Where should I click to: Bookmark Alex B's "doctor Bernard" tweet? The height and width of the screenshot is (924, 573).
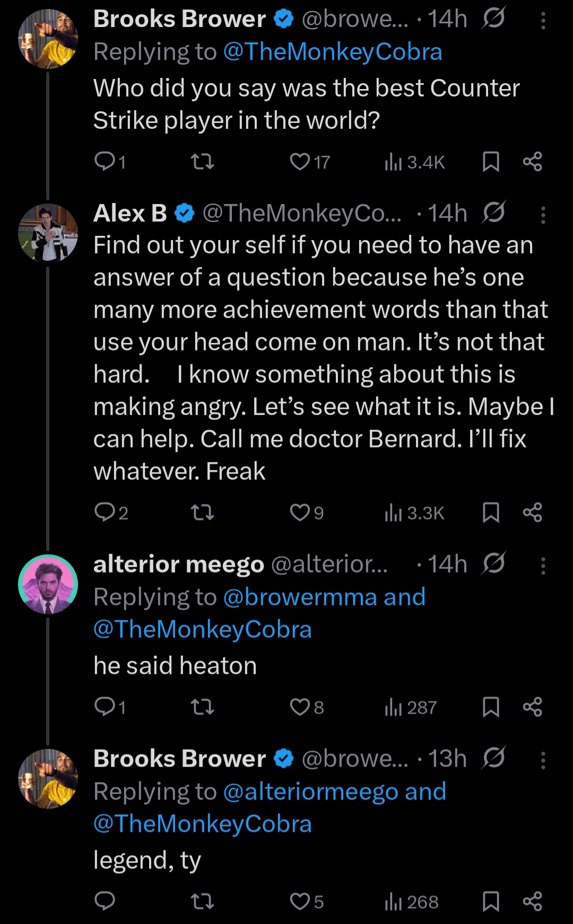pos(491,513)
